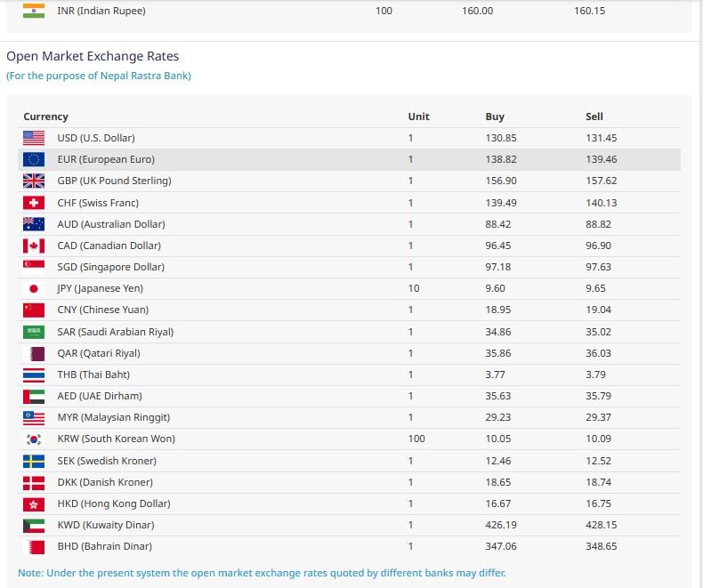Select the USD (U.S. Dollar) label
This screenshot has height=588, width=703.
pyautogui.click(x=96, y=138)
